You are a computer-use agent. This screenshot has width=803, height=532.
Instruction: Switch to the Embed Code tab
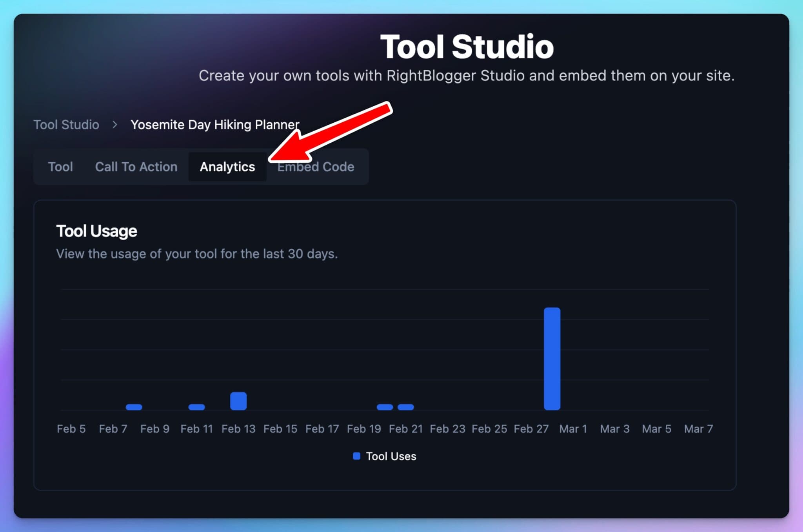coord(316,167)
